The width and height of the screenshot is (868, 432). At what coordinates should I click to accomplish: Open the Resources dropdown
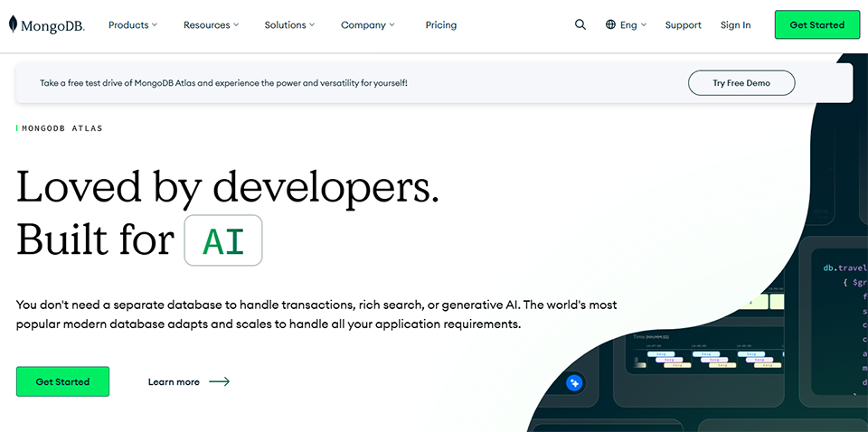point(211,25)
